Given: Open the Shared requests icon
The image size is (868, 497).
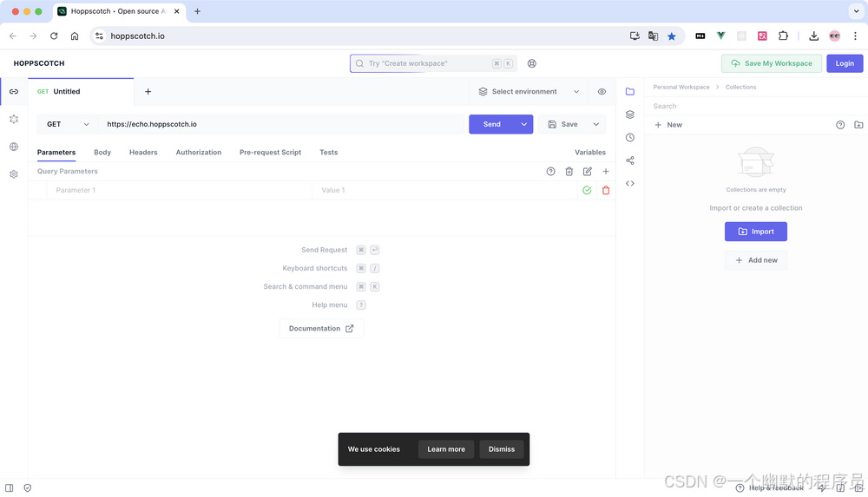Looking at the screenshot, I should [x=630, y=160].
